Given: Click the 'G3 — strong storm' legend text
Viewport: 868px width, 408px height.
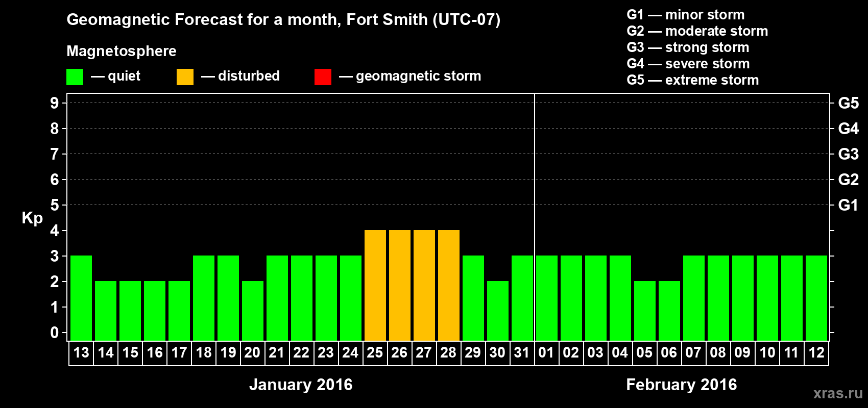Looking at the screenshot, I should tap(688, 47).
